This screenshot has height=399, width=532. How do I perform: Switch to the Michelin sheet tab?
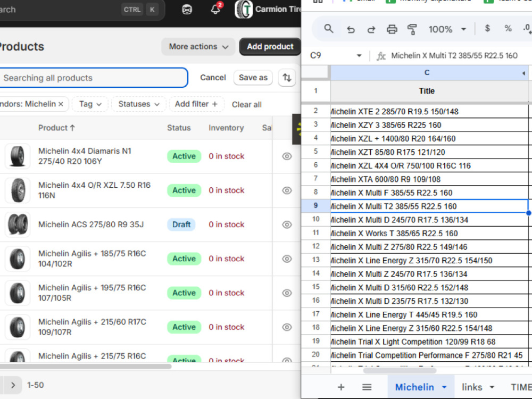(x=414, y=387)
